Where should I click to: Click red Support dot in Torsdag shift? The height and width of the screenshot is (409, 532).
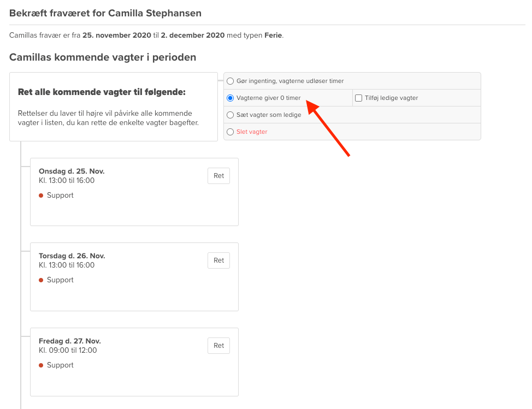point(41,280)
